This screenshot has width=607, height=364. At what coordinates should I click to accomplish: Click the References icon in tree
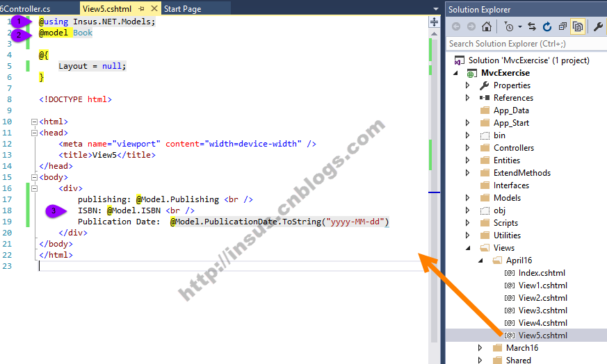click(485, 98)
